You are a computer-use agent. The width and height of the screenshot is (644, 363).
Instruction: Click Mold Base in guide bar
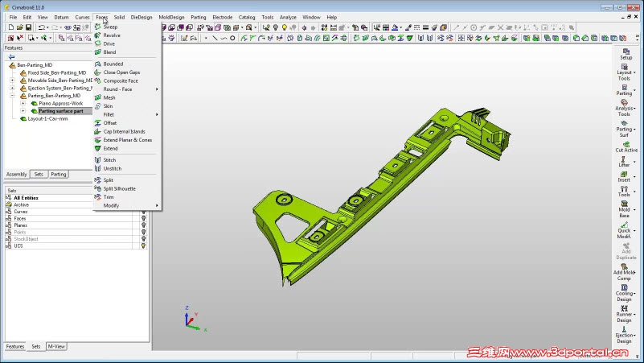coord(624,209)
